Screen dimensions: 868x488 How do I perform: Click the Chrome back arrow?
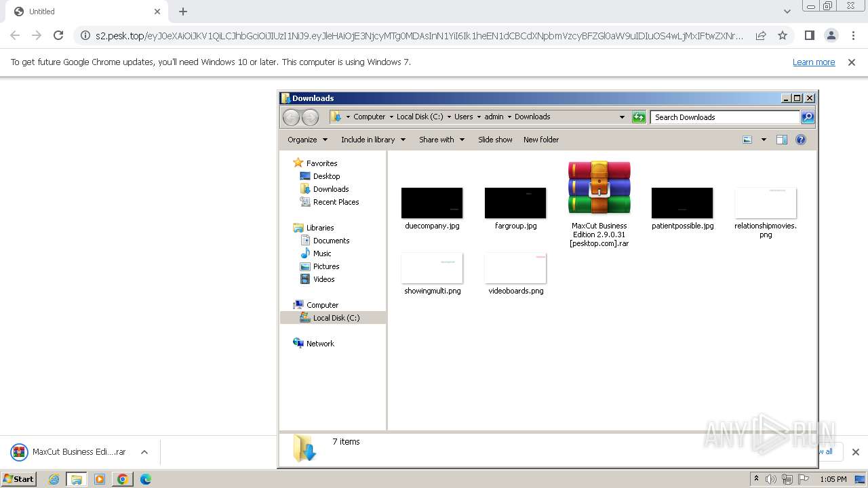coord(15,35)
